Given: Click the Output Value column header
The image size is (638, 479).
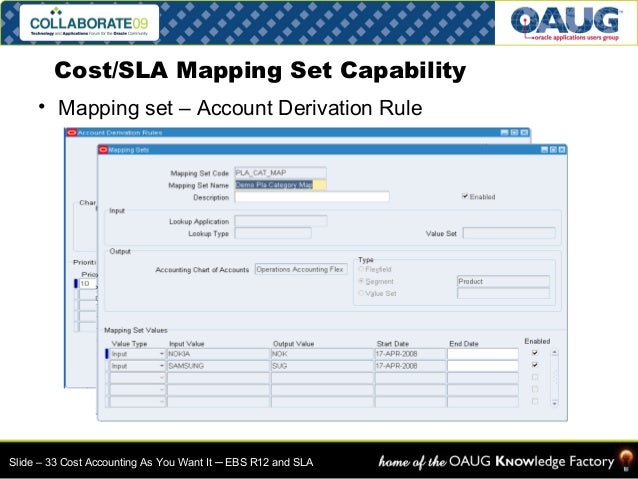Looking at the screenshot, I should pyautogui.click(x=293, y=343).
